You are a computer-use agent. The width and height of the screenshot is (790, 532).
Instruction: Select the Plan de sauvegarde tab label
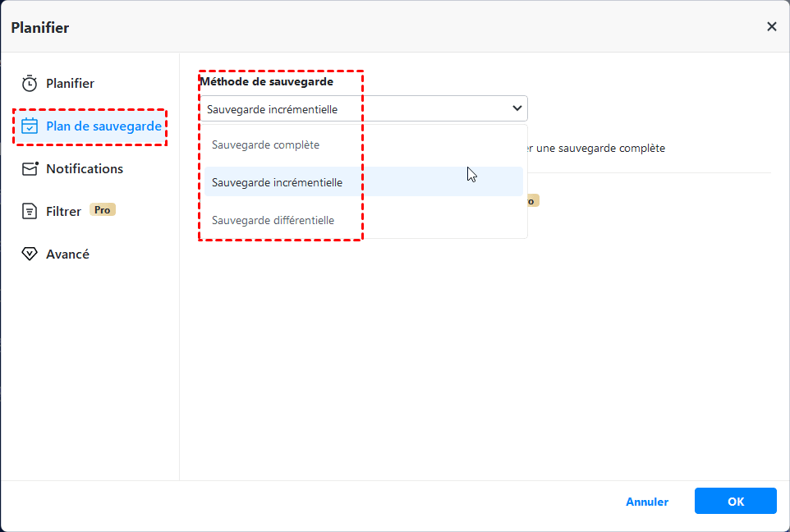pyautogui.click(x=103, y=126)
